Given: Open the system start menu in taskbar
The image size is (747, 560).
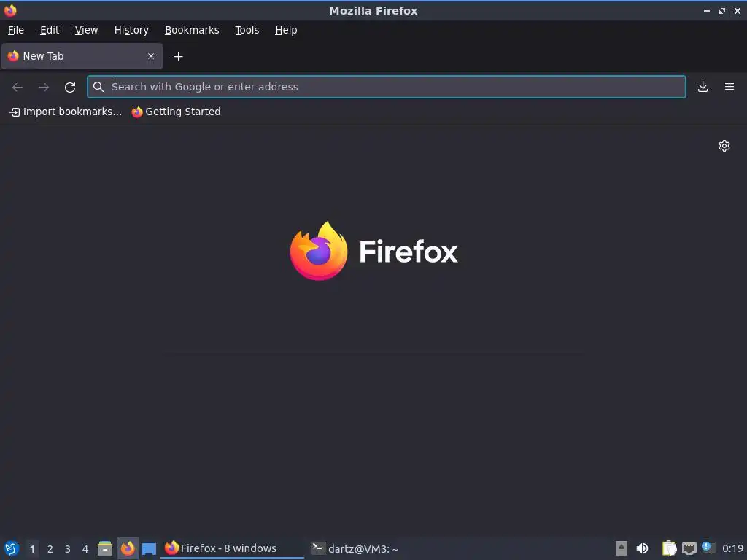Looking at the screenshot, I should tap(12, 548).
